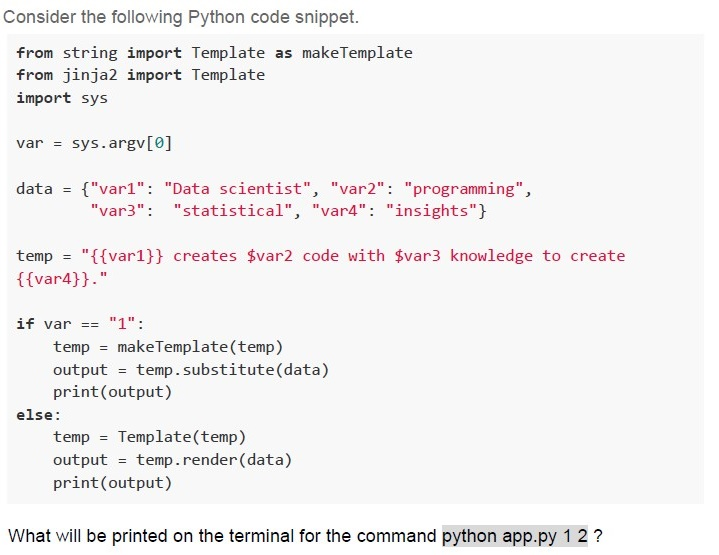This screenshot has width=719, height=555.
Task: Click the highlighted 'python app.py 1 2' command
Action: [x=514, y=536]
